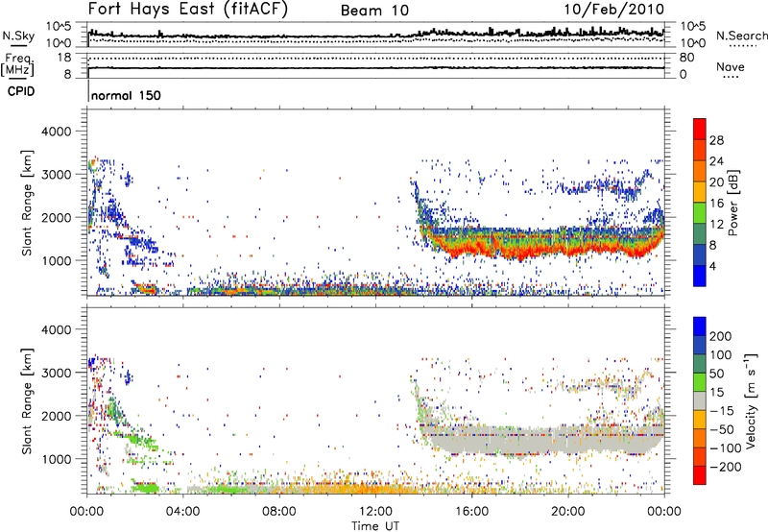Select the "12" label on the power scale
Screen dimensions: 768x532
716,225
